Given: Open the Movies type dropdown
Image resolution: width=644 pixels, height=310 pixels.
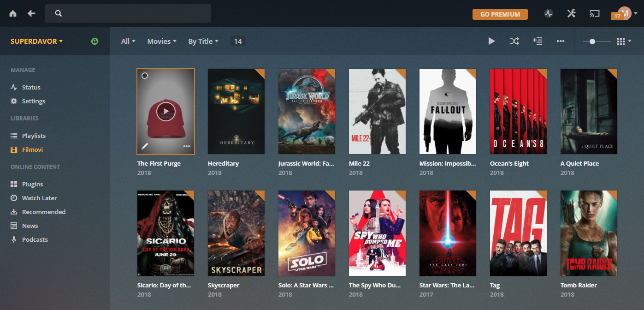Looking at the screenshot, I should pos(162,41).
